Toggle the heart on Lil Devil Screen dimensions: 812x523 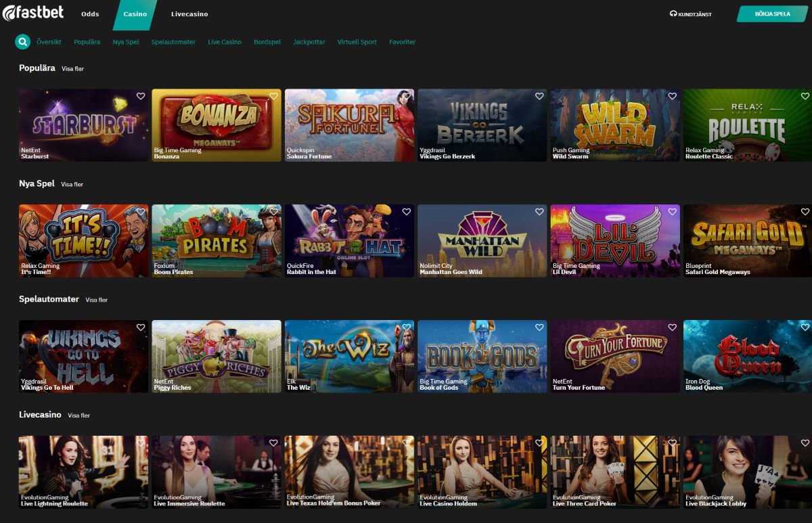click(x=673, y=212)
